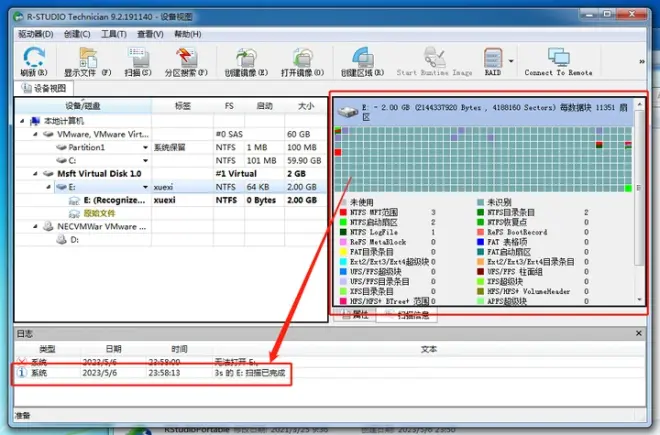Click the Start Runtime Image icon
The width and height of the screenshot is (660, 435).
pos(434,57)
